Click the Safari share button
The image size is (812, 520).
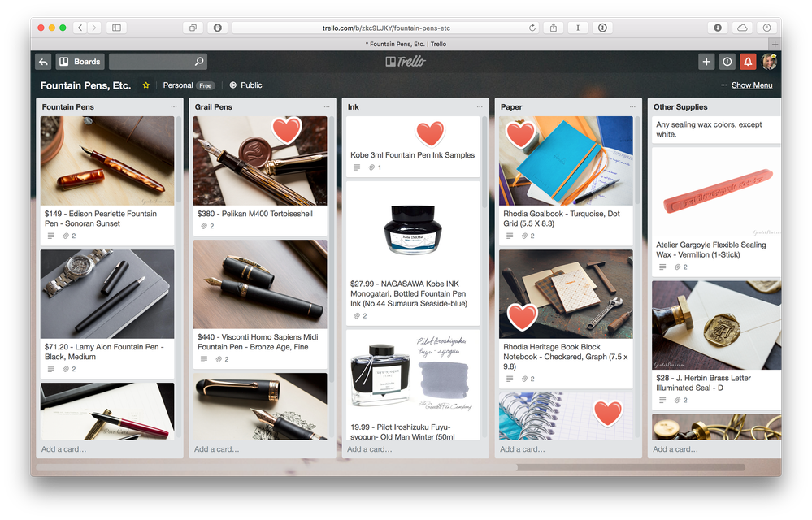553,28
